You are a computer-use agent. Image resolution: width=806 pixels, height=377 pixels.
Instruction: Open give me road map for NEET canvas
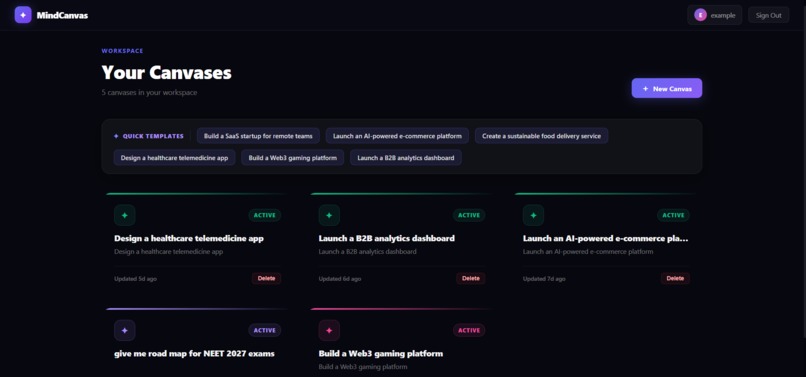click(194, 354)
